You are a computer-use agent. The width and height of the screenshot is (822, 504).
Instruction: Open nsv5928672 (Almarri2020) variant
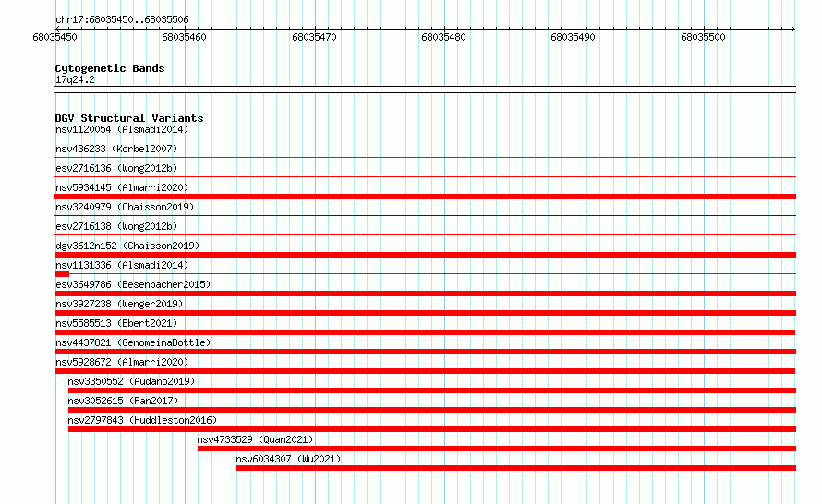point(122,362)
